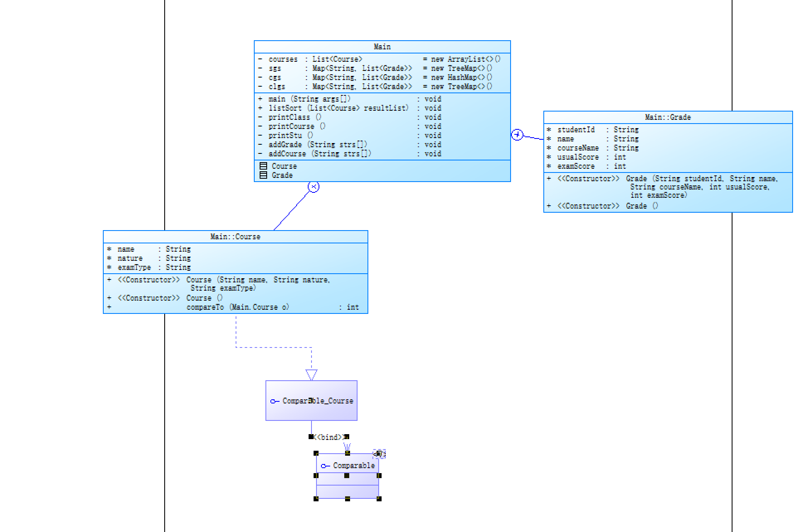Click the inner-link plus circle beside Main
Screen dimensions: 803x532
(x=517, y=135)
